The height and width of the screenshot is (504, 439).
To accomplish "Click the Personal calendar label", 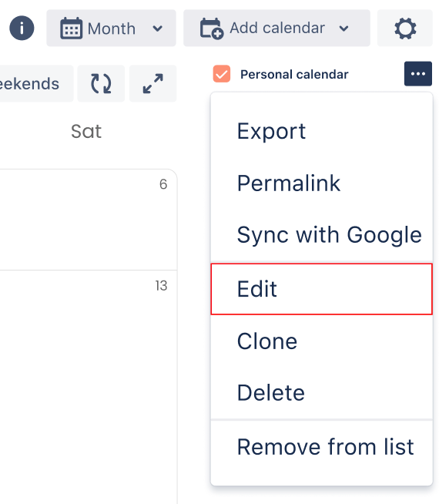I will coord(294,74).
